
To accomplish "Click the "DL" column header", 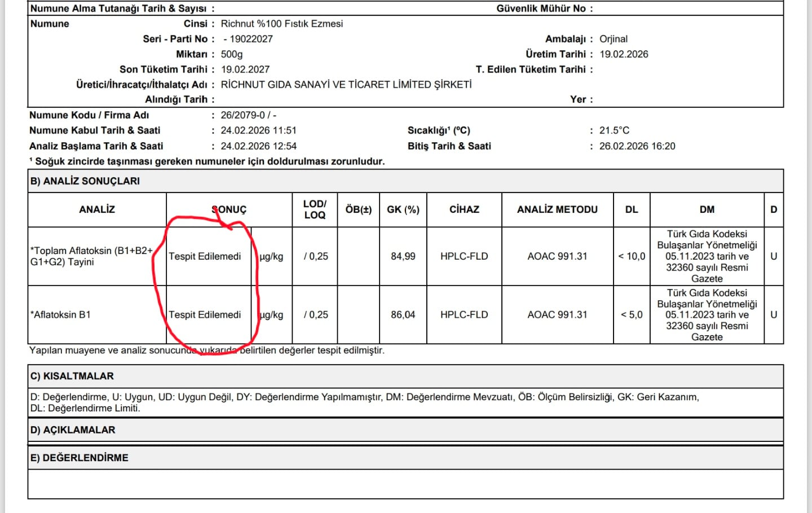I will pos(632,209).
